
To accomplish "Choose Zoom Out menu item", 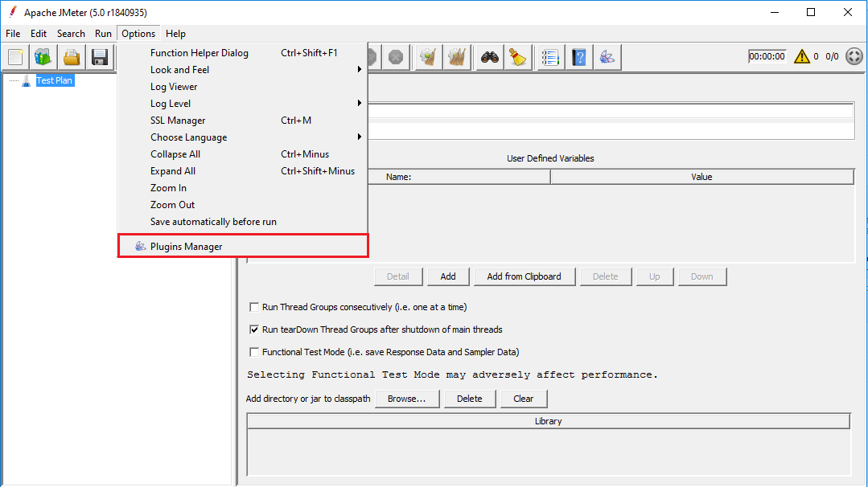I will tap(243, 205).
